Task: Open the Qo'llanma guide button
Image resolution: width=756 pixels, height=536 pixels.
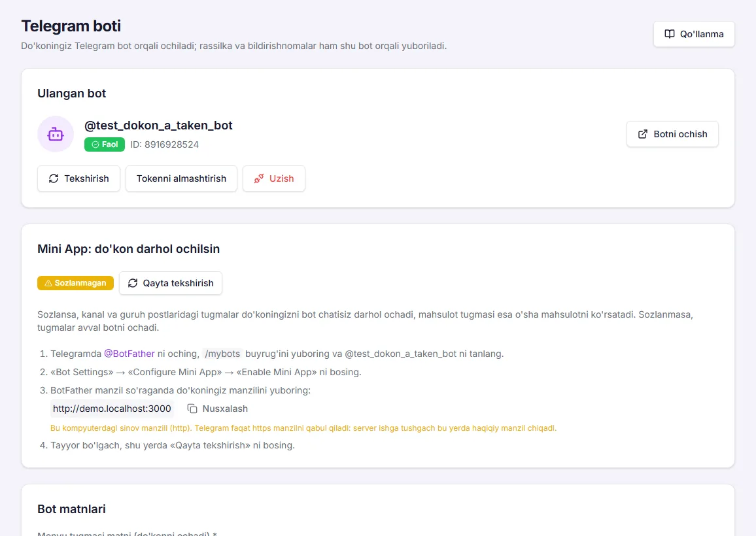Action: point(694,34)
